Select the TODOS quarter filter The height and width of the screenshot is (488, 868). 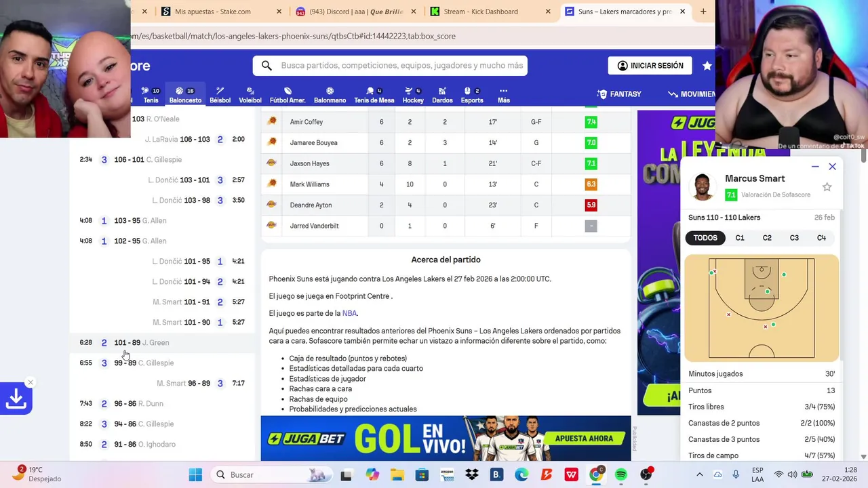click(705, 238)
